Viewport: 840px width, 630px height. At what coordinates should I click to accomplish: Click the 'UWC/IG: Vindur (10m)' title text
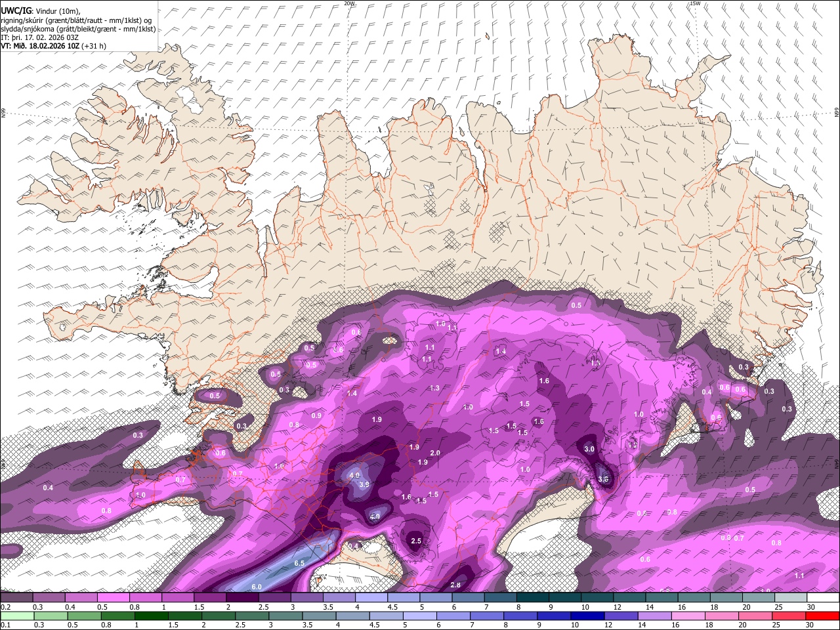(x=40, y=10)
